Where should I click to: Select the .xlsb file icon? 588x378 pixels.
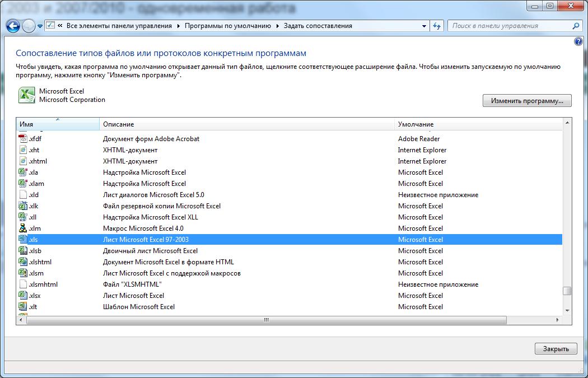(24, 251)
